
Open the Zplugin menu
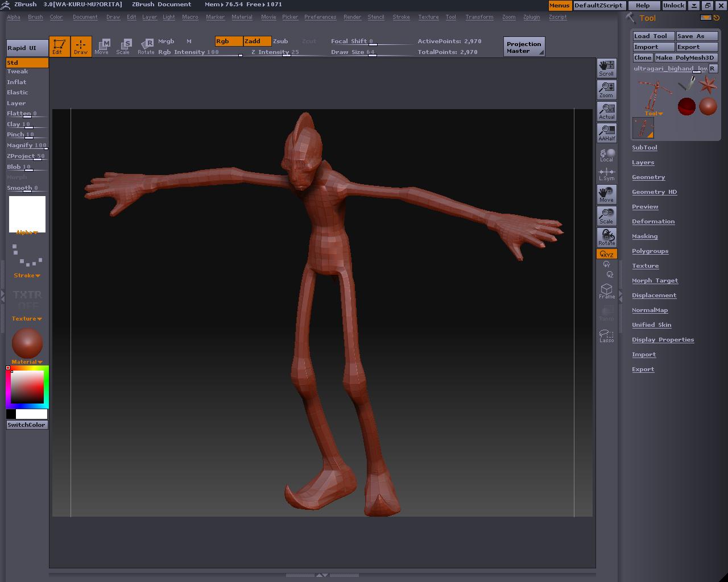(532, 17)
